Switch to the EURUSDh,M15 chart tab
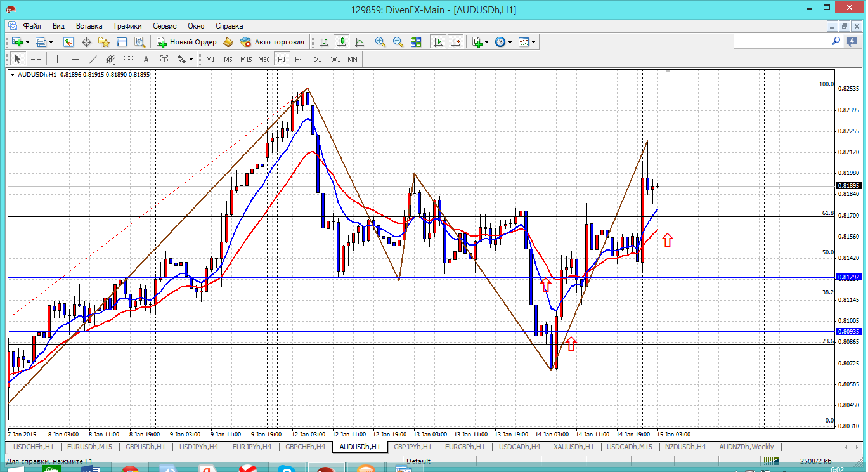Viewport: 868px width, 472px height. click(x=90, y=447)
